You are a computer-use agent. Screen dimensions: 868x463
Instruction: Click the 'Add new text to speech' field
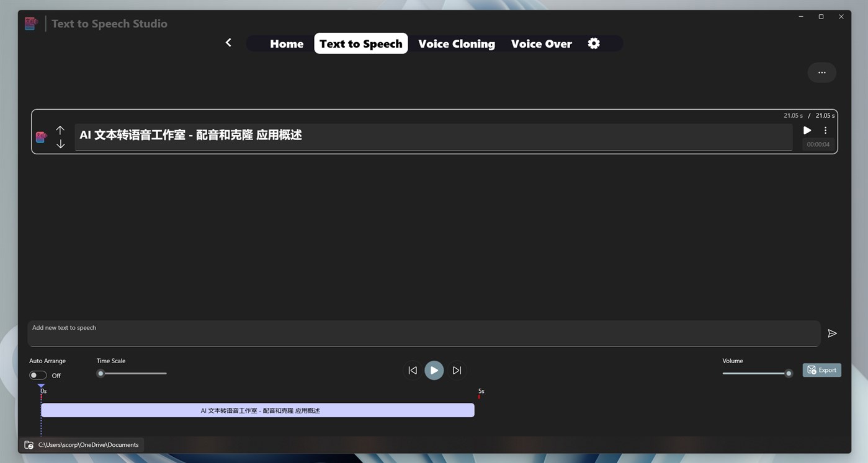point(424,333)
